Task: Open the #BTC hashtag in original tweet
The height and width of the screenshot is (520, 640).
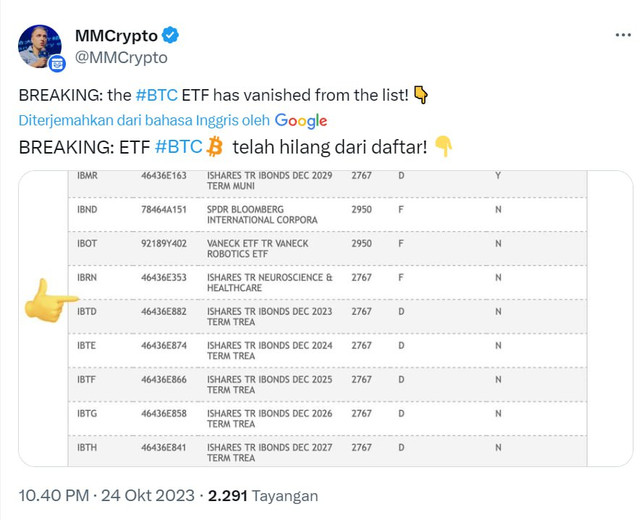Action: (156, 95)
